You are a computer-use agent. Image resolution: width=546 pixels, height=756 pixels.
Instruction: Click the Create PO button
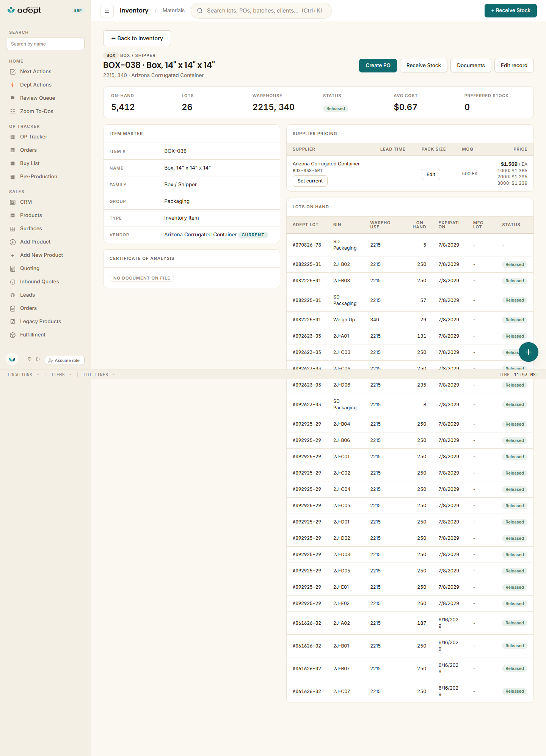(378, 65)
